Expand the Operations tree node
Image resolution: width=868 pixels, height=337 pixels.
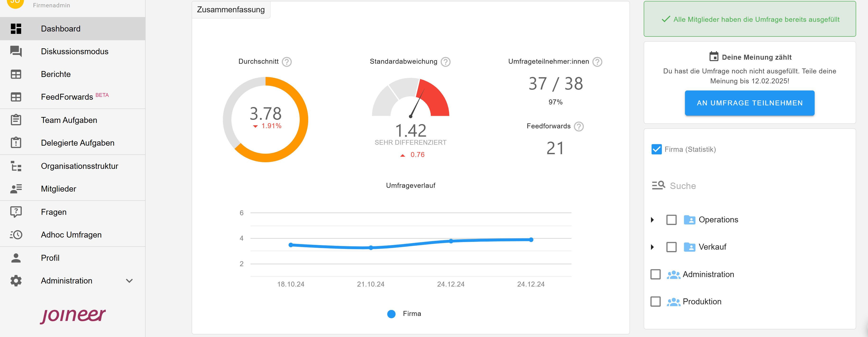click(653, 220)
